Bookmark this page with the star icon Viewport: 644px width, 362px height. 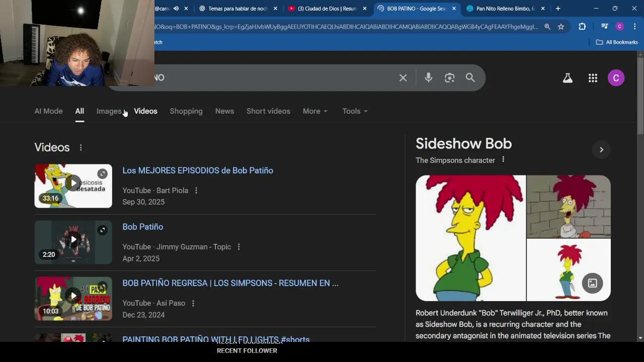[x=561, y=27]
